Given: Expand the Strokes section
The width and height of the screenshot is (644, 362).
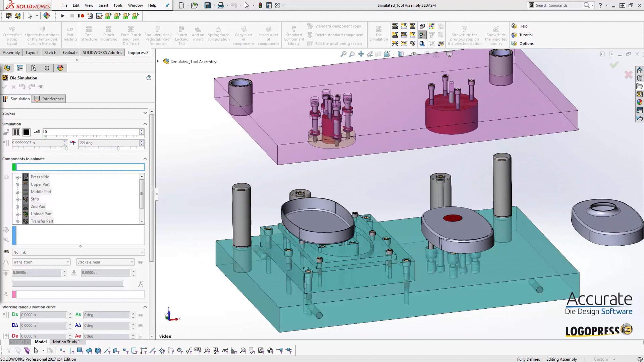Looking at the screenshot, I should [x=145, y=113].
